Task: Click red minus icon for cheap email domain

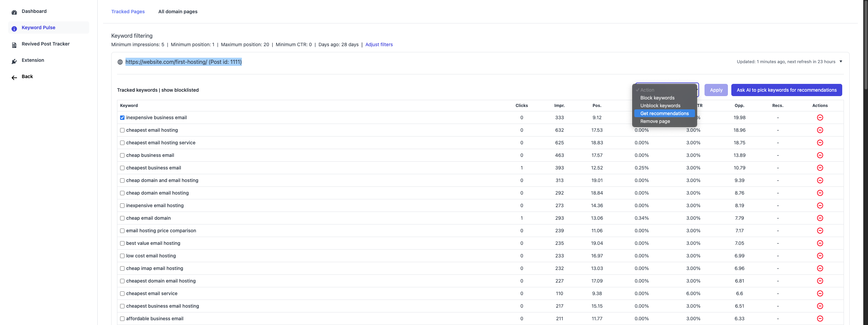Action: coord(820,218)
